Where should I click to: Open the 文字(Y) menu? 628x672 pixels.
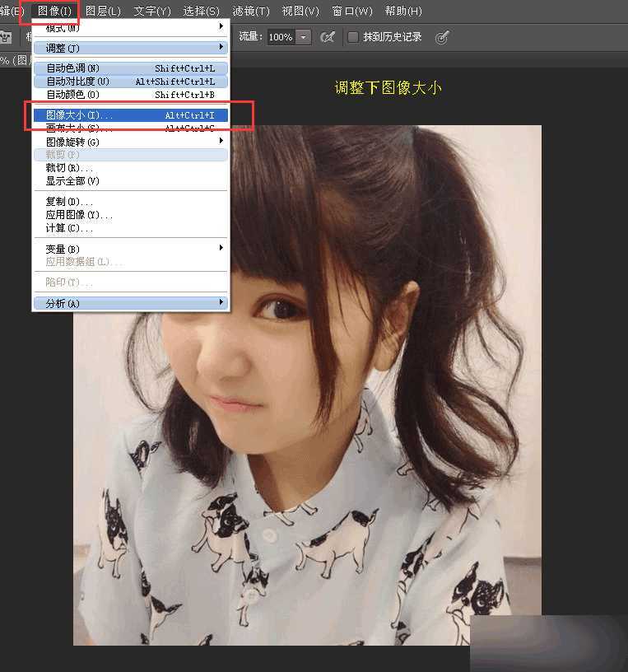click(x=152, y=11)
